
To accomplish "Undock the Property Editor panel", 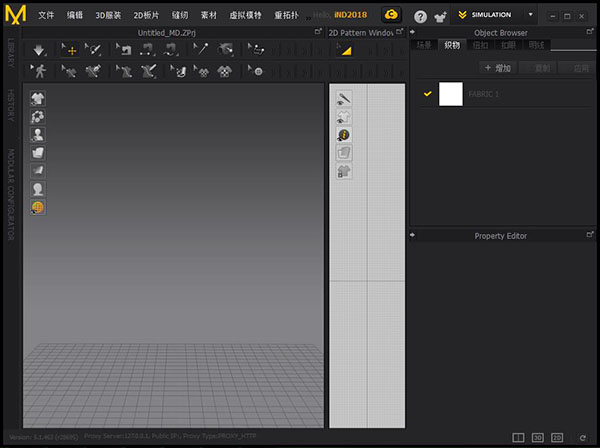I will tap(590, 234).
